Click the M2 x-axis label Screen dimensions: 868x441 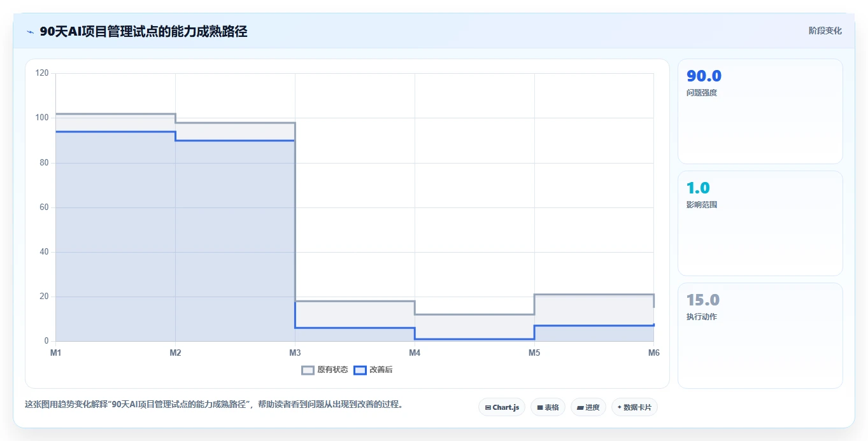pyautogui.click(x=175, y=353)
